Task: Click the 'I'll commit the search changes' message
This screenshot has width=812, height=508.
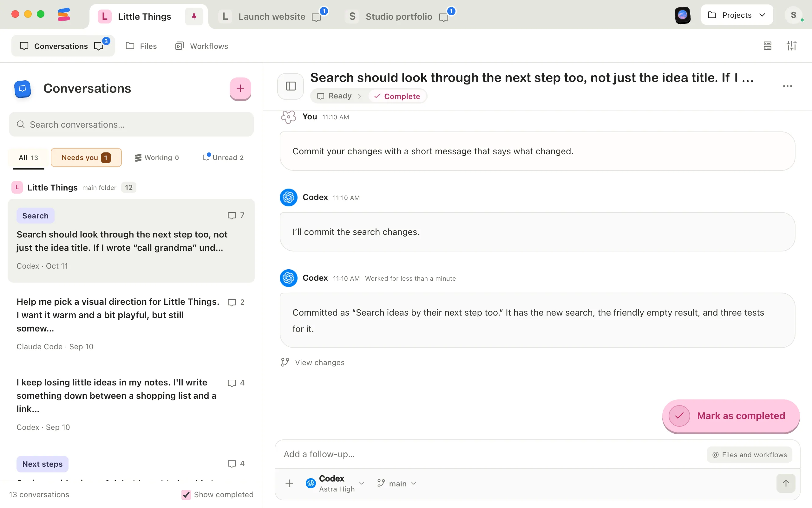Action: coord(538,232)
